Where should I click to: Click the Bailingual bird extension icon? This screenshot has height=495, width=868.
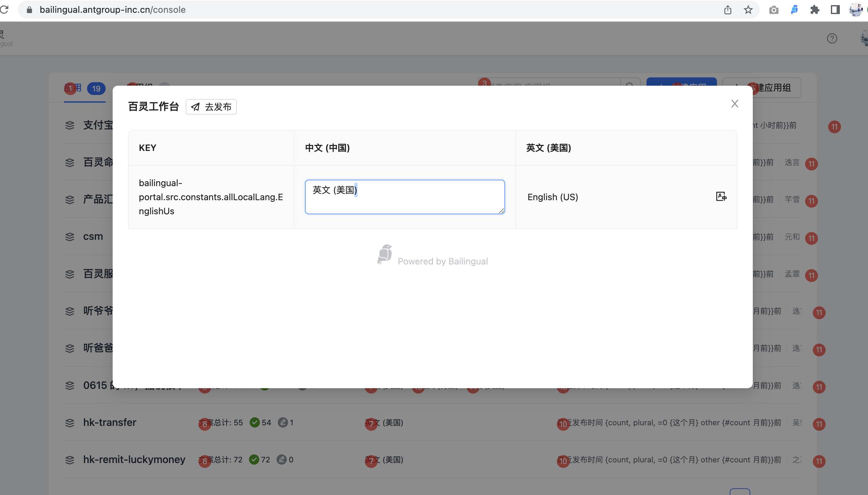794,10
